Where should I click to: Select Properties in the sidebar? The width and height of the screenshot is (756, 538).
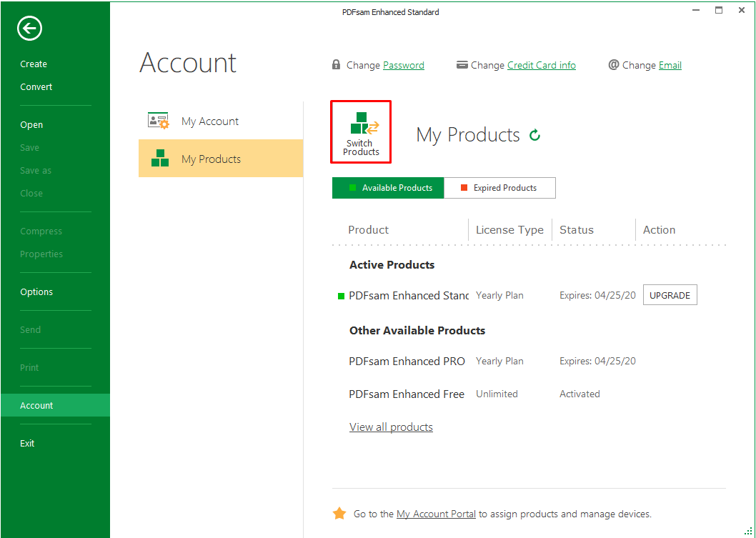(41, 254)
